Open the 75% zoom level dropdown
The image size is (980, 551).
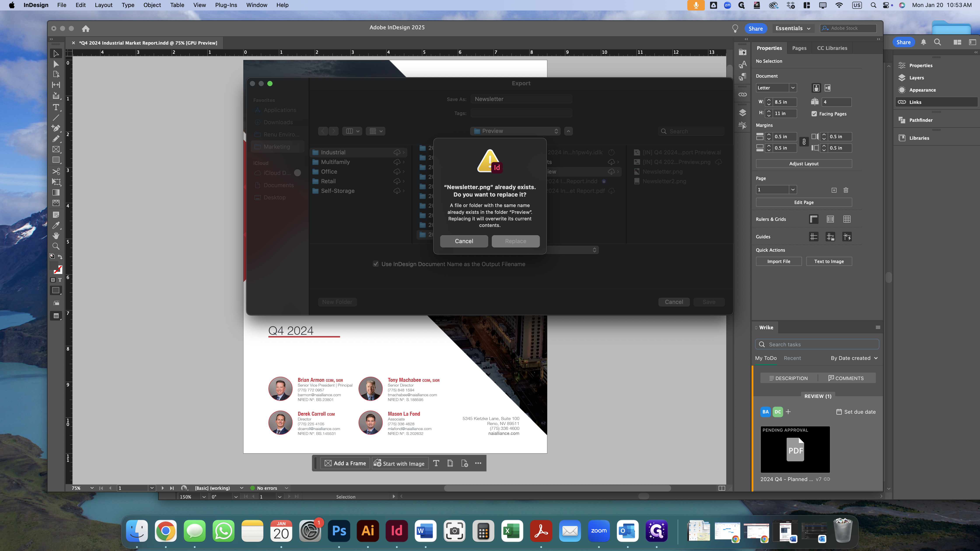92,488
